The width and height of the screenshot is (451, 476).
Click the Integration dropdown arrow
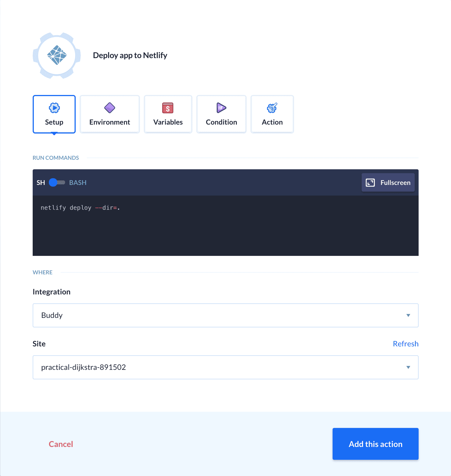tap(408, 315)
